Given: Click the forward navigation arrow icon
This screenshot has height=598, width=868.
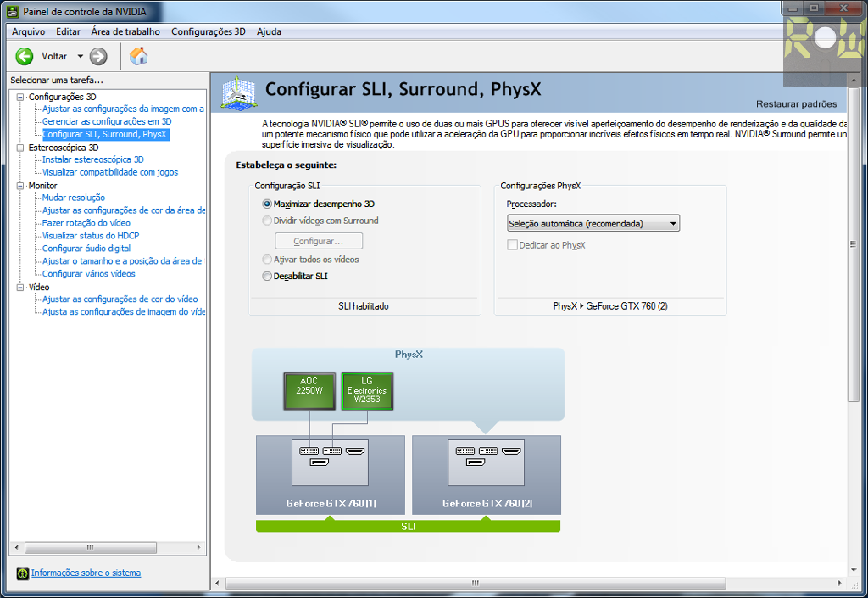Looking at the screenshot, I should click(98, 56).
